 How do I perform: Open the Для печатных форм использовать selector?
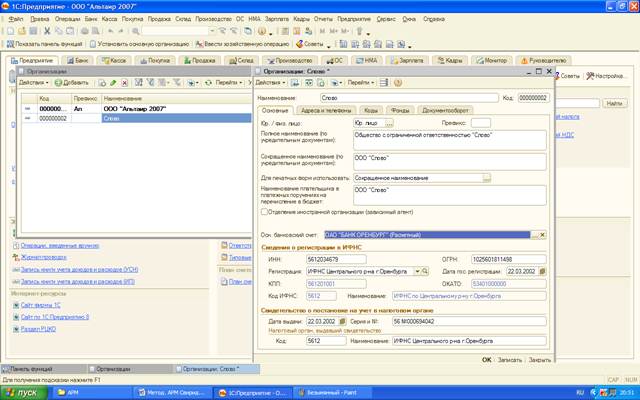click(487, 178)
